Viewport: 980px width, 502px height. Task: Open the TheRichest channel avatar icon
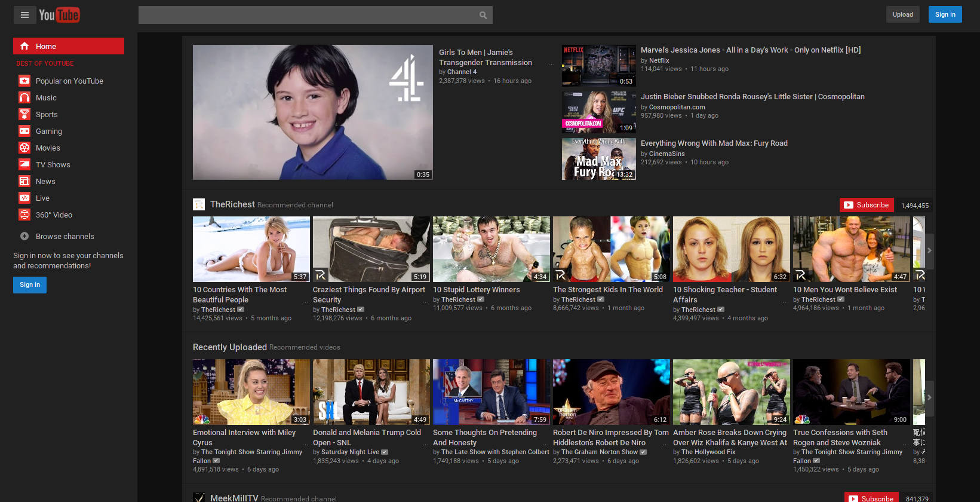pos(199,204)
